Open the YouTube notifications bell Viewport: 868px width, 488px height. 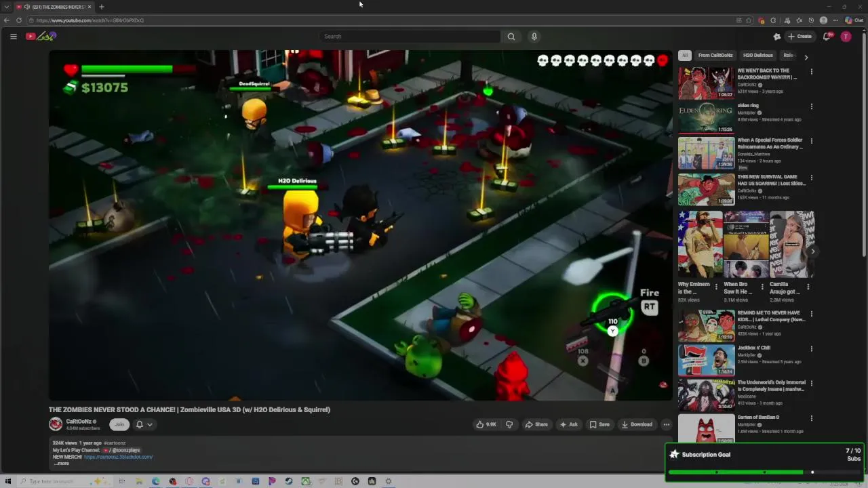827,37
